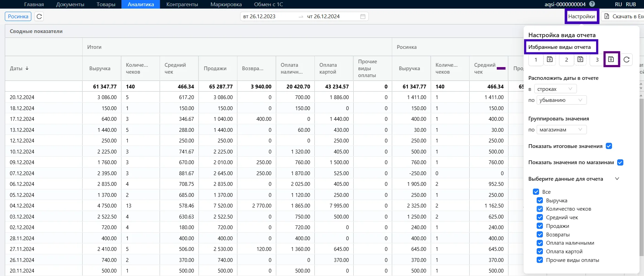Uncheck the Все data checkbox
This screenshot has width=644, height=276.
[x=536, y=192]
